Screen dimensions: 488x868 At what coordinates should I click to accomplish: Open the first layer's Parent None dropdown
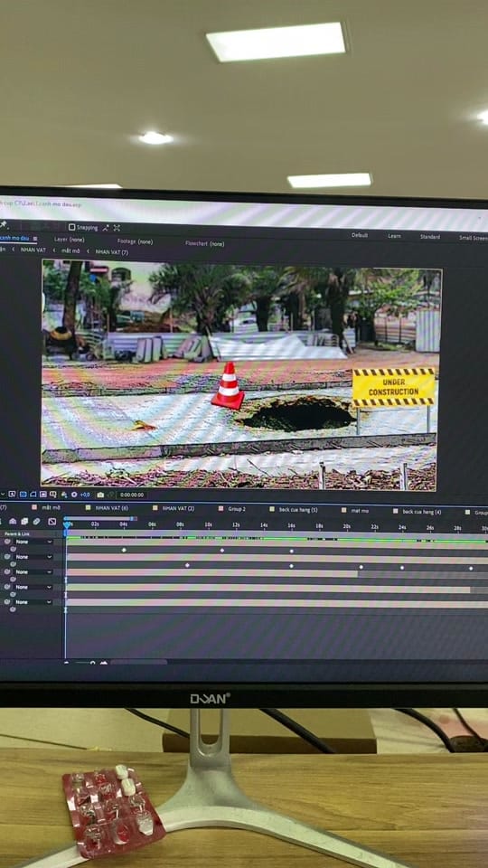[33, 542]
